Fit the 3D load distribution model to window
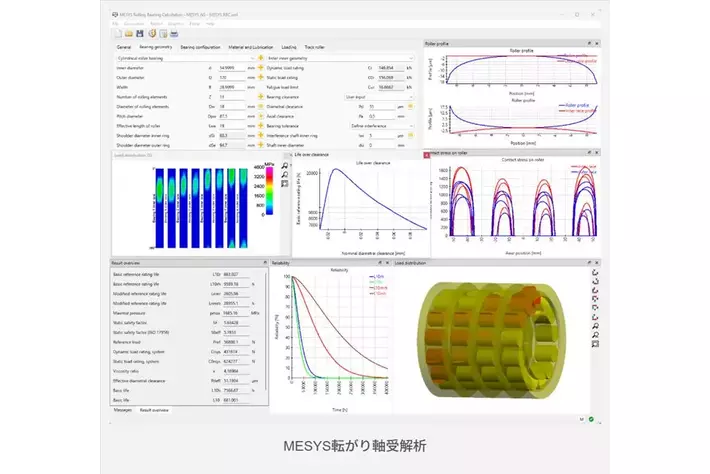 point(595,344)
